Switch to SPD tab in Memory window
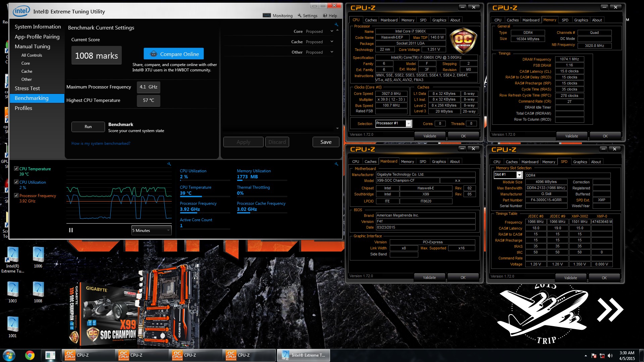Image resolution: width=644 pixels, height=362 pixels. point(565,20)
